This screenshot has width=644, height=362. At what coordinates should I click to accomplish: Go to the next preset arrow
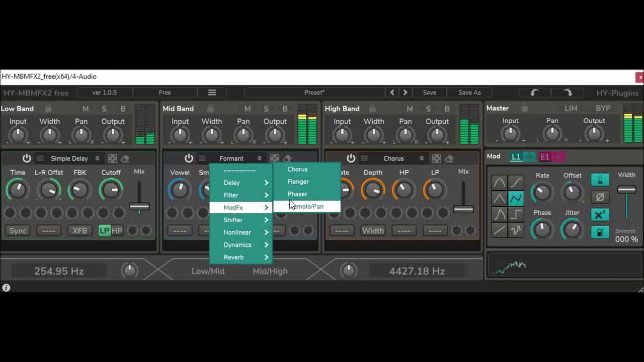(405, 93)
